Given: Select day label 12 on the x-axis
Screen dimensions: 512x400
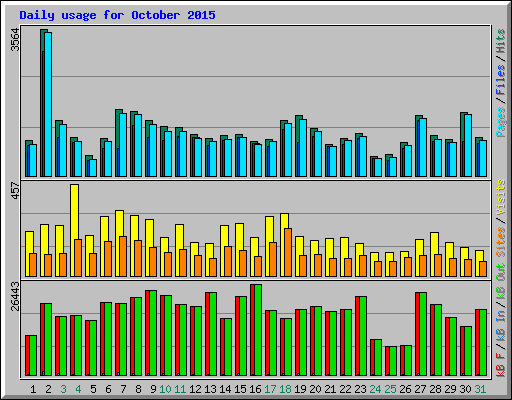Looking at the screenshot, I should pos(195,389).
